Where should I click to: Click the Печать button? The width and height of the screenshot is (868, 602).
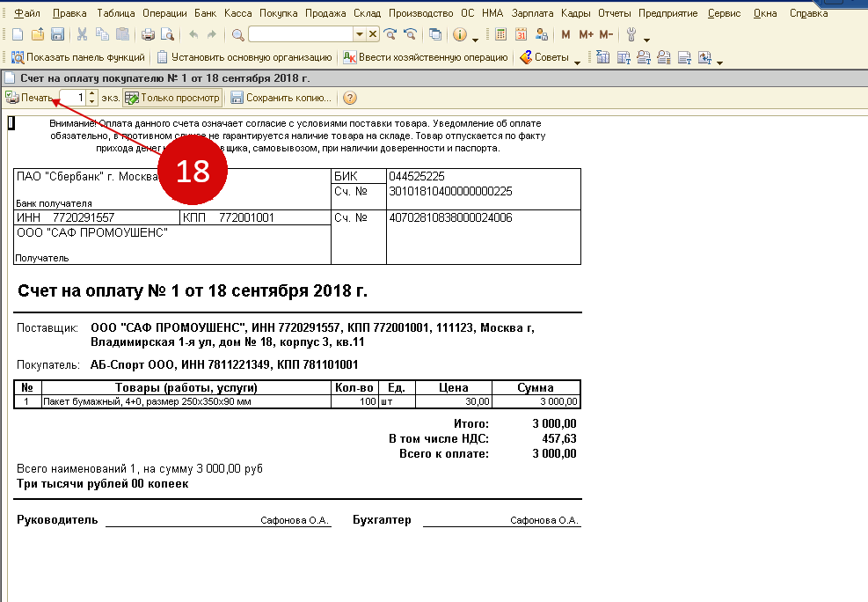[30, 98]
